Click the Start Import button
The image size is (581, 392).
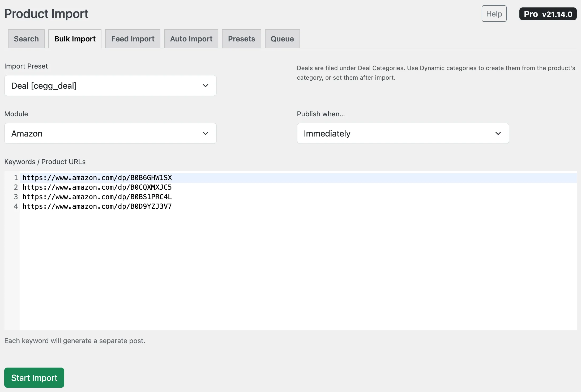coord(34,378)
